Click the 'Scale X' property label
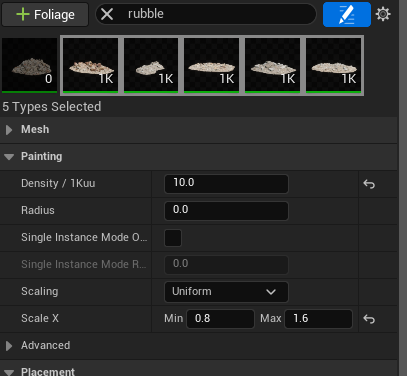407x376 pixels. (40, 318)
